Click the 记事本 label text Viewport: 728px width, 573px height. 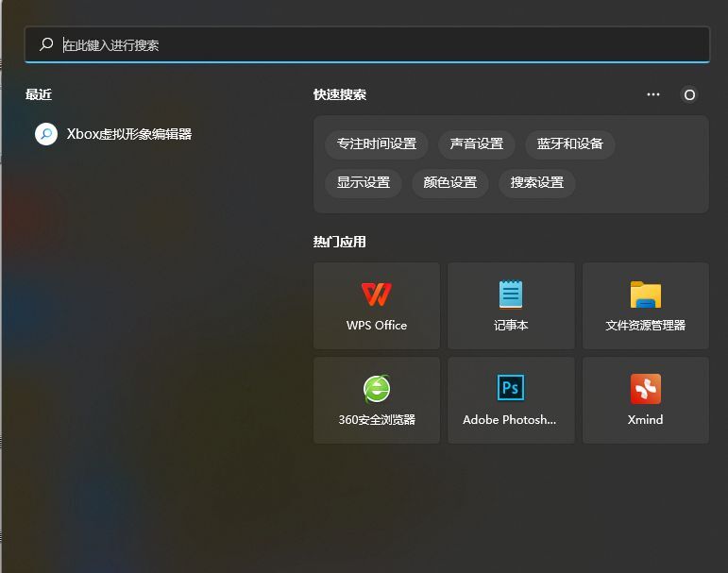coord(511,326)
